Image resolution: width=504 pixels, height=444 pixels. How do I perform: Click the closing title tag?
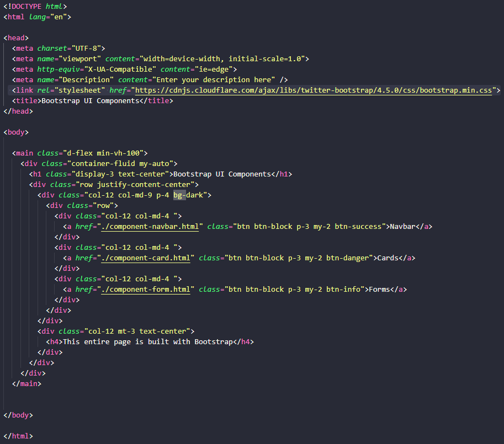click(x=156, y=101)
